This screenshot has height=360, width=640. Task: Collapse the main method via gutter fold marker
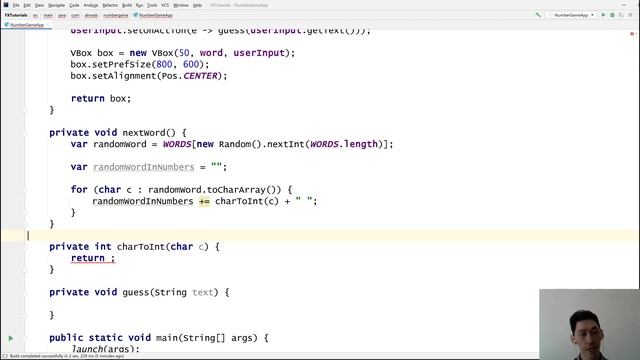(25, 338)
